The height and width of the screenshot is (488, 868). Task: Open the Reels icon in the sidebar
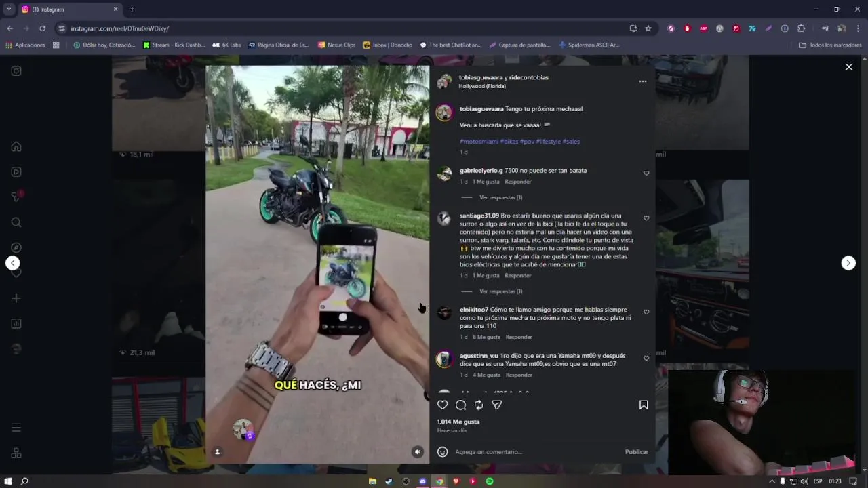click(16, 171)
